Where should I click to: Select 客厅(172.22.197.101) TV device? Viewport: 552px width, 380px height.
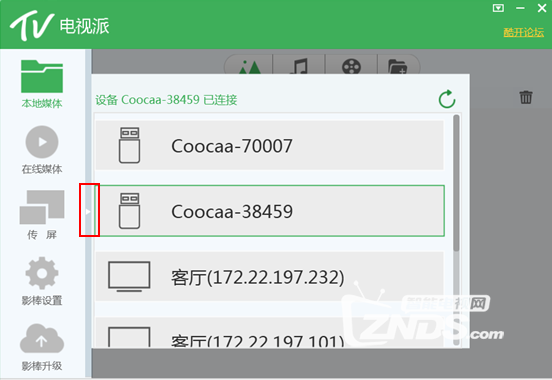pyautogui.click(x=270, y=332)
